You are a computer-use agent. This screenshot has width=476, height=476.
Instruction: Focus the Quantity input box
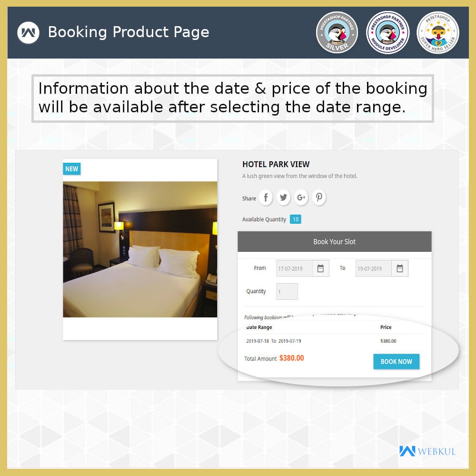[x=287, y=291]
